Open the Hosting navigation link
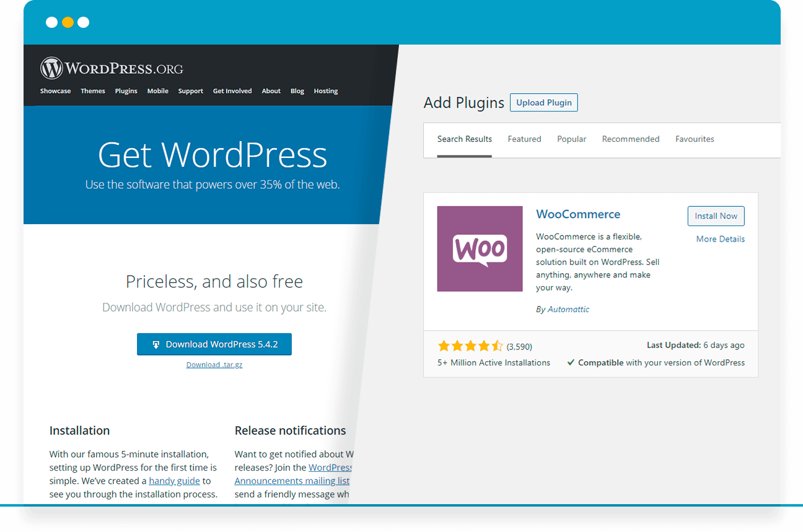 click(x=325, y=91)
